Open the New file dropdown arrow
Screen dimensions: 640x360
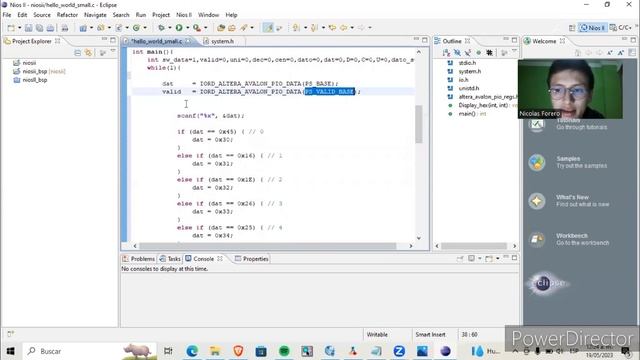pos(19,28)
